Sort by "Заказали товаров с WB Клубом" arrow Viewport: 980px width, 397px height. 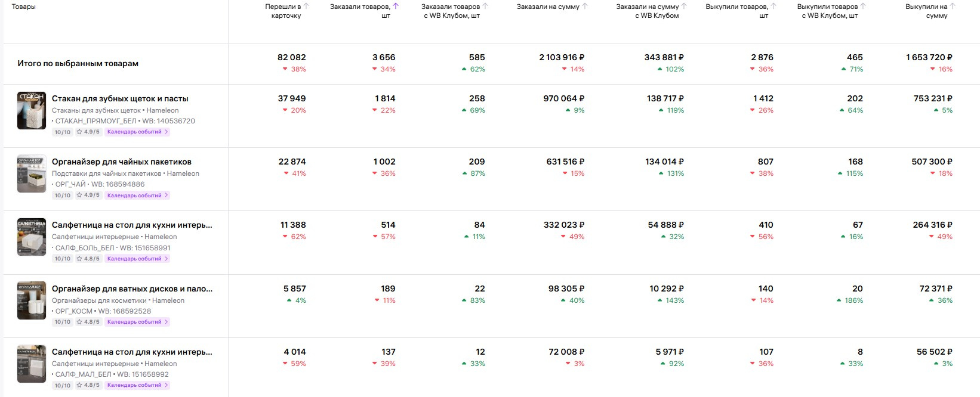pos(485,7)
